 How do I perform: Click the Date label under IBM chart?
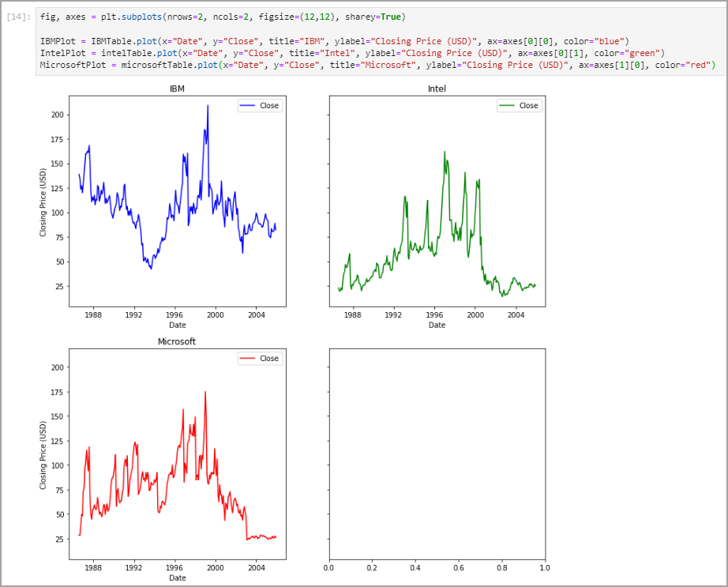click(178, 325)
